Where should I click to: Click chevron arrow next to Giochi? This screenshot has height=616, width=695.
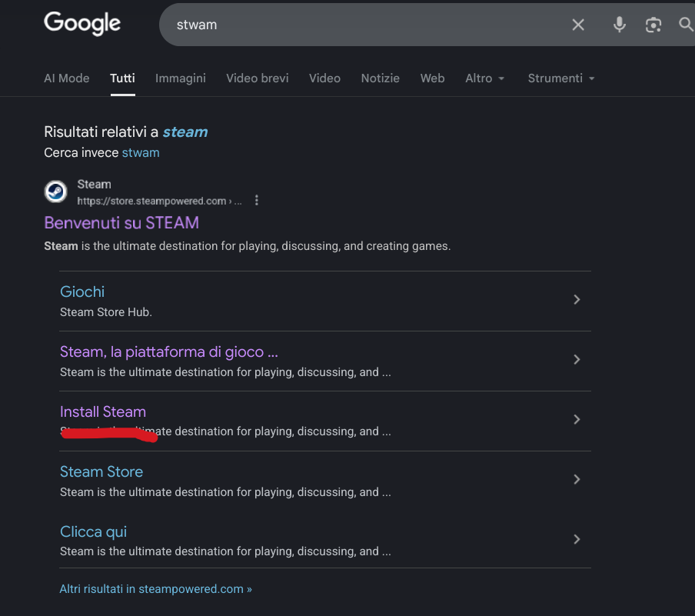coord(577,300)
